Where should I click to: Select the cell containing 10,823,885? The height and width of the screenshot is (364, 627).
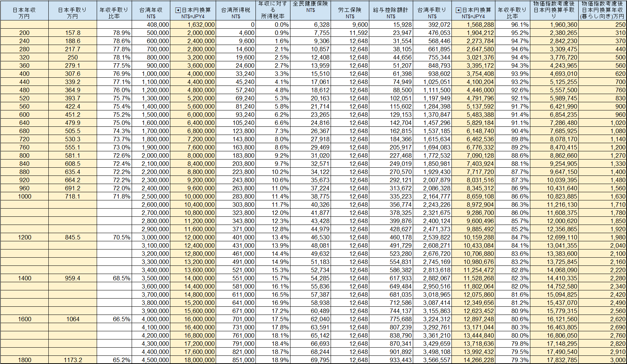pyautogui.click(x=554, y=196)
